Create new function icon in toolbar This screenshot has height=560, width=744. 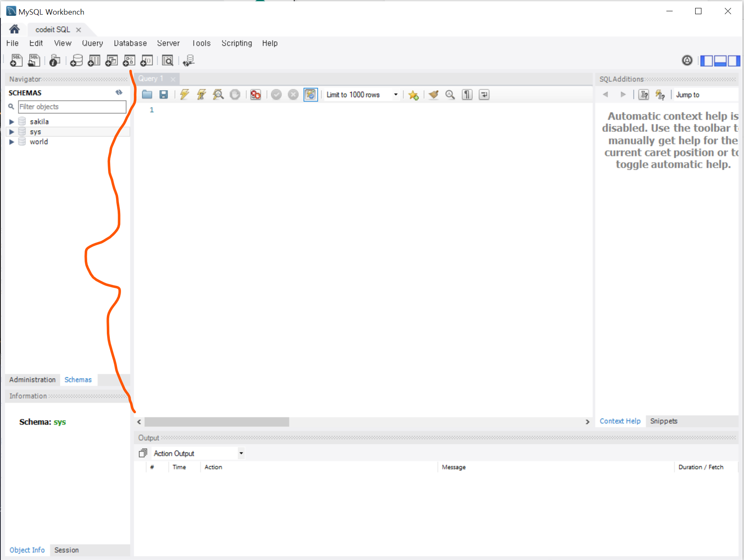coord(146,61)
